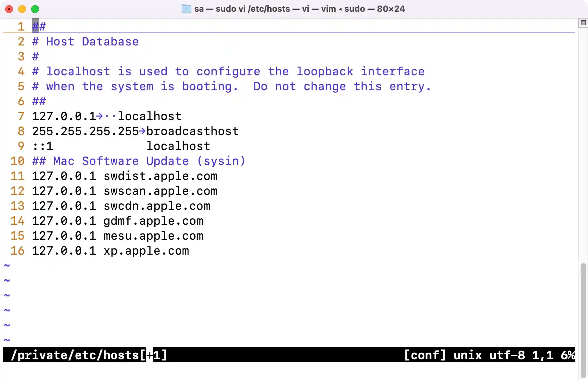Click 'Do not change this entry.' text
The image size is (588, 380).
pos(342,86)
